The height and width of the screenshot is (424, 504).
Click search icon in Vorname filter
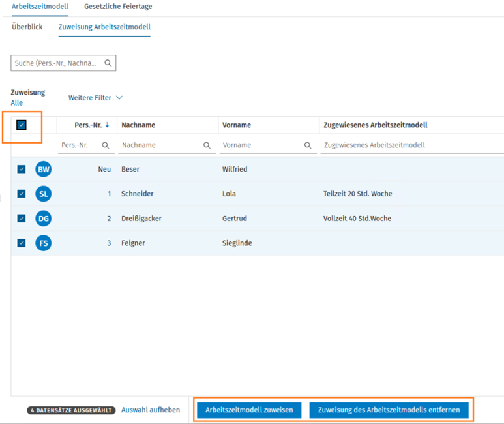[x=308, y=145]
